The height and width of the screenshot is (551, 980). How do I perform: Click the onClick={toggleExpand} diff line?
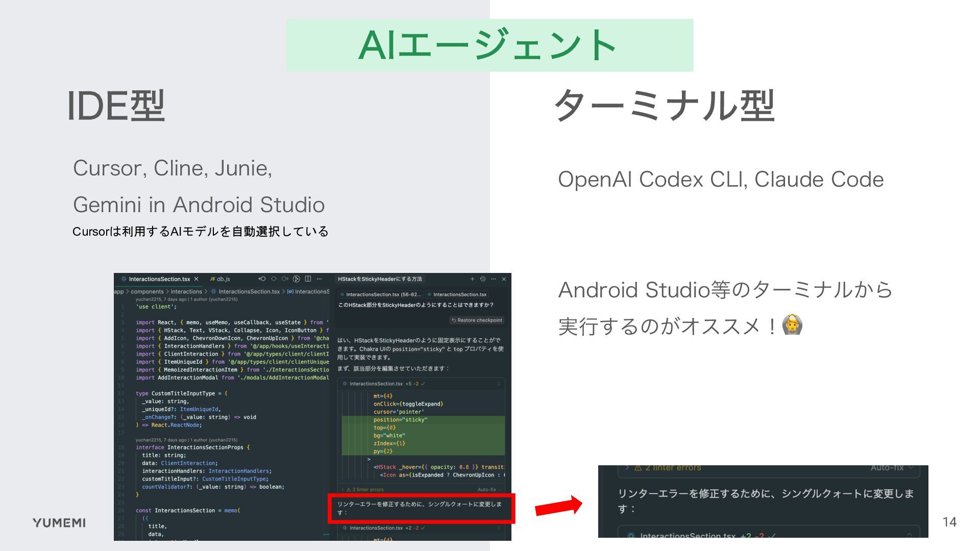click(408, 404)
